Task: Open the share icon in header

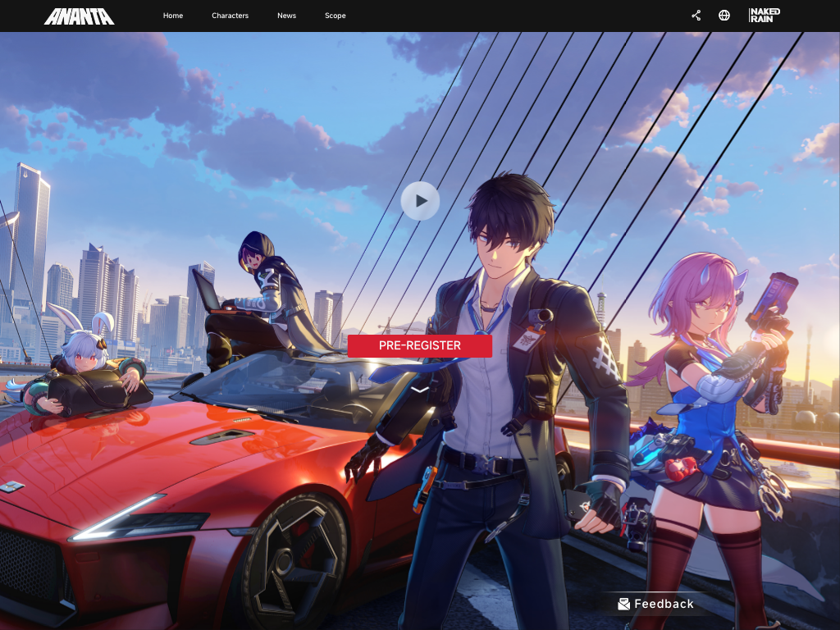Action: (x=696, y=16)
